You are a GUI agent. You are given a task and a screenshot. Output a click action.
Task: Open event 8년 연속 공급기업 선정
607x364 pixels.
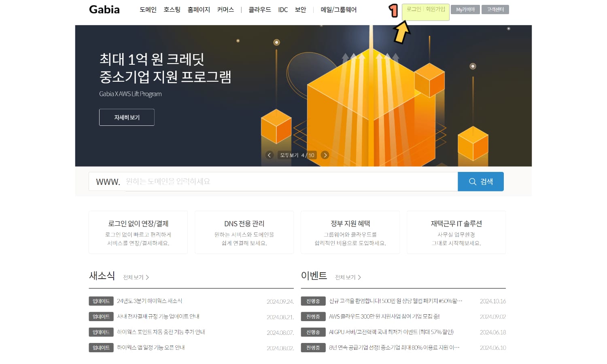click(x=395, y=347)
